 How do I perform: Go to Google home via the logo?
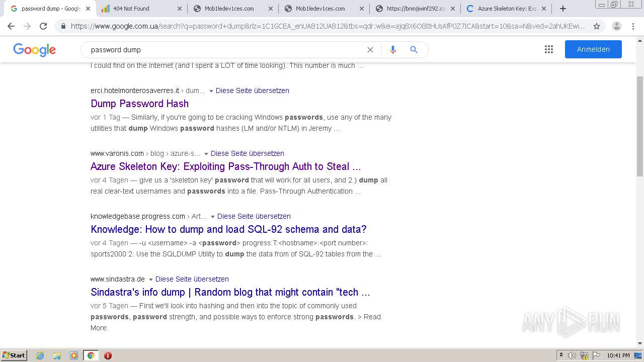(x=34, y=50)
